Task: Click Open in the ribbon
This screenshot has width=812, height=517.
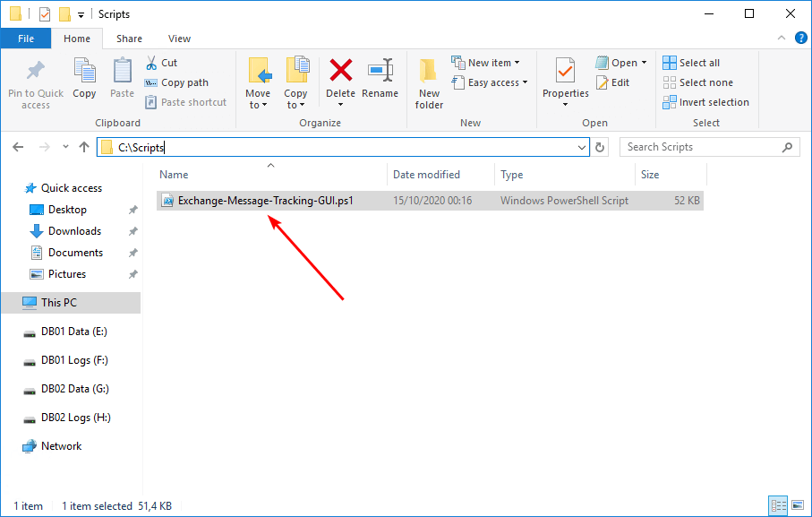Action: tap(617, 63)
